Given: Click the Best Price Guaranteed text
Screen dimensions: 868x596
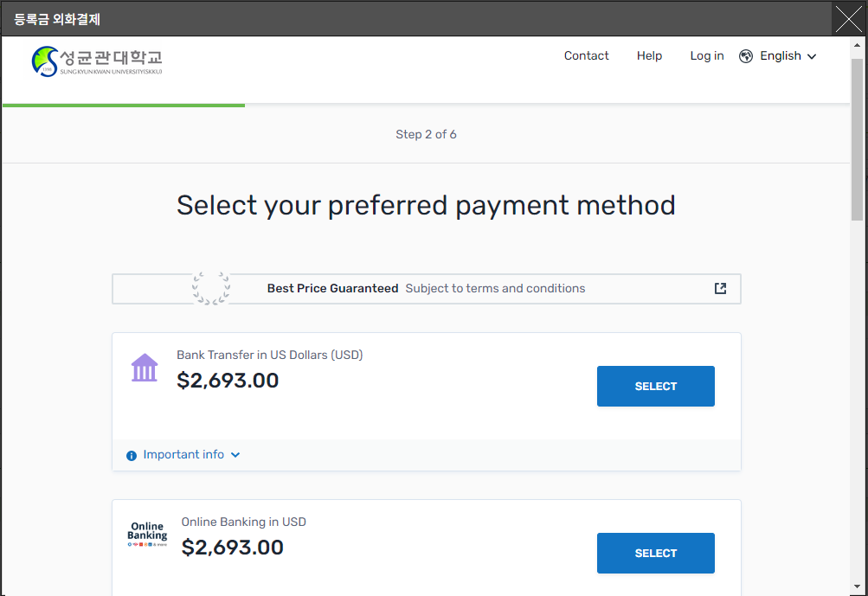Looking at the screenshot, I should click(x=332, y=289).
